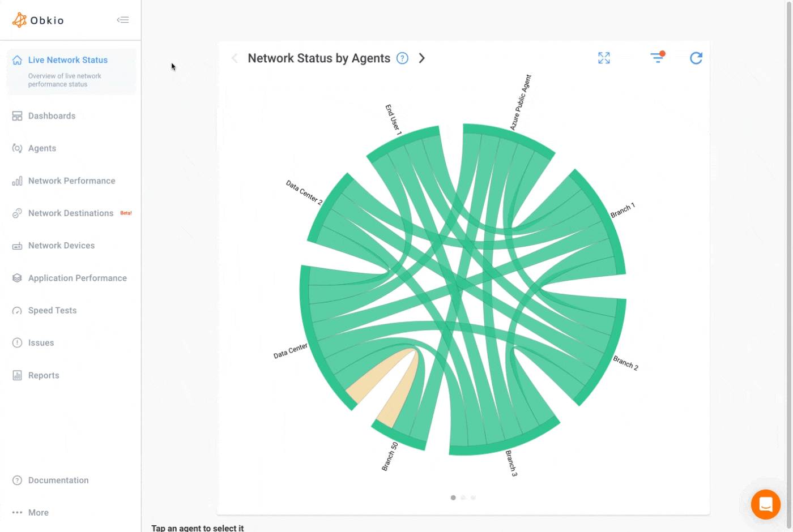Refresh the Network Status chart

pyautogui.click(x=696, y=58)
